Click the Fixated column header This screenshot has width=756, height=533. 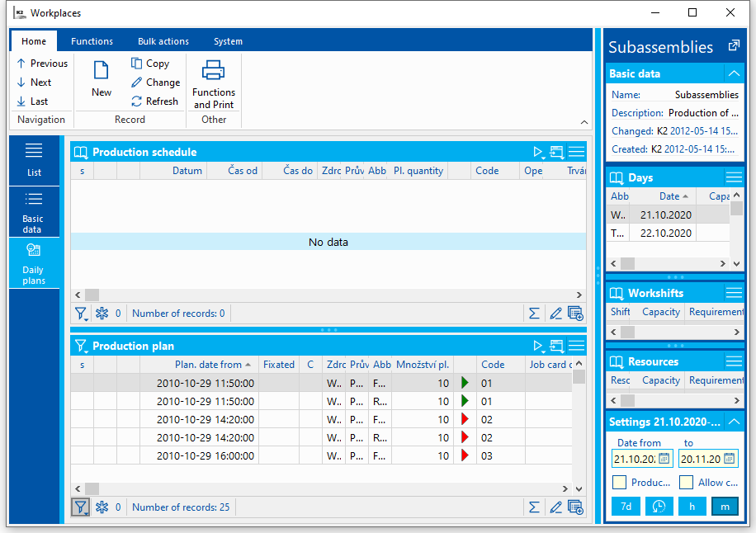point(279,365)
